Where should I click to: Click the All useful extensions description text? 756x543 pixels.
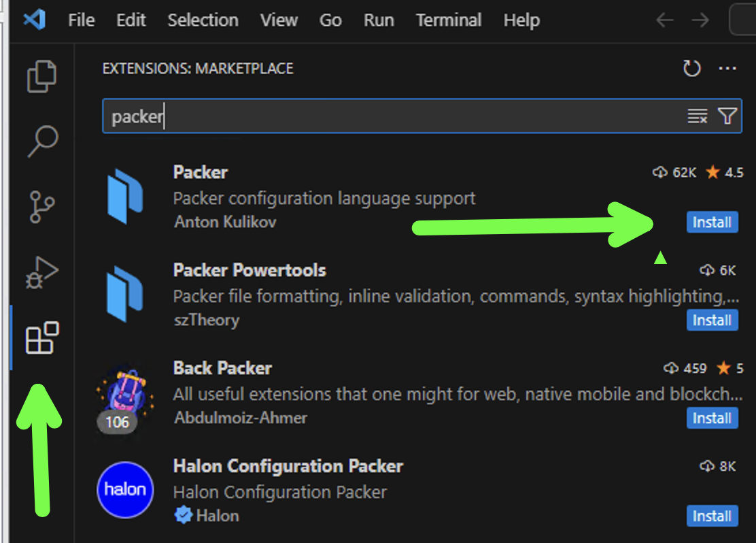pyautogui.click(x=458, y=395)
